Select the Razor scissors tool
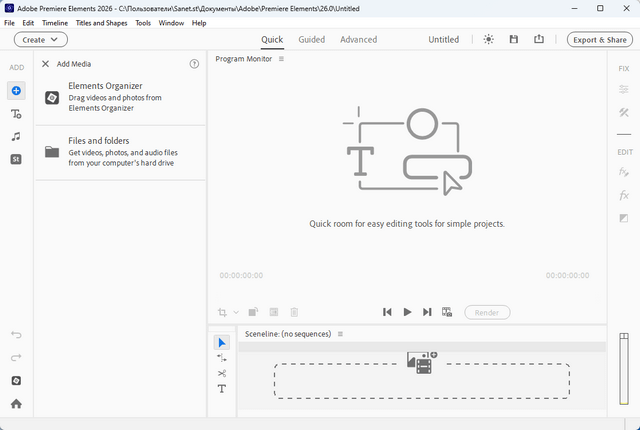Screen dimensions: 640x430 222,373
